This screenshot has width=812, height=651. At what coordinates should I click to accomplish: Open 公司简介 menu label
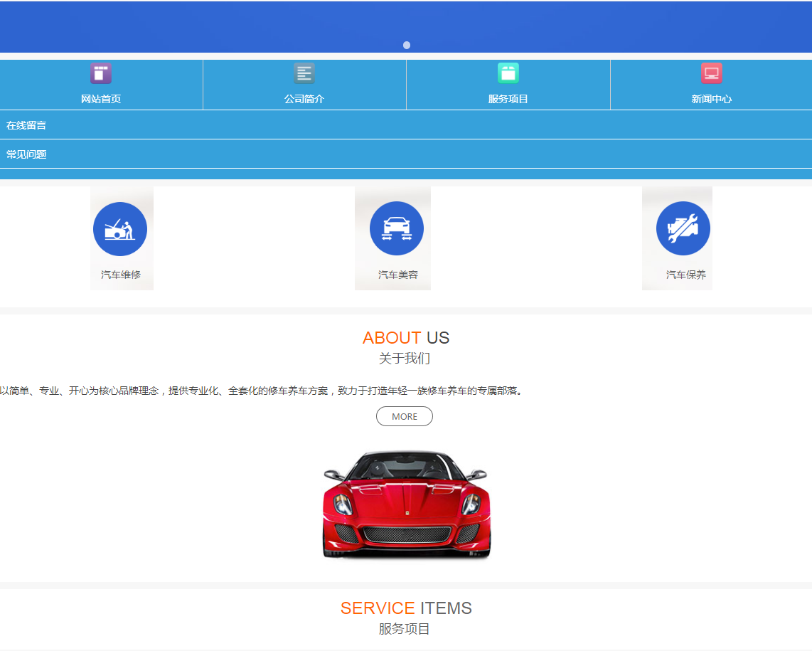click(x=304, y=99)
